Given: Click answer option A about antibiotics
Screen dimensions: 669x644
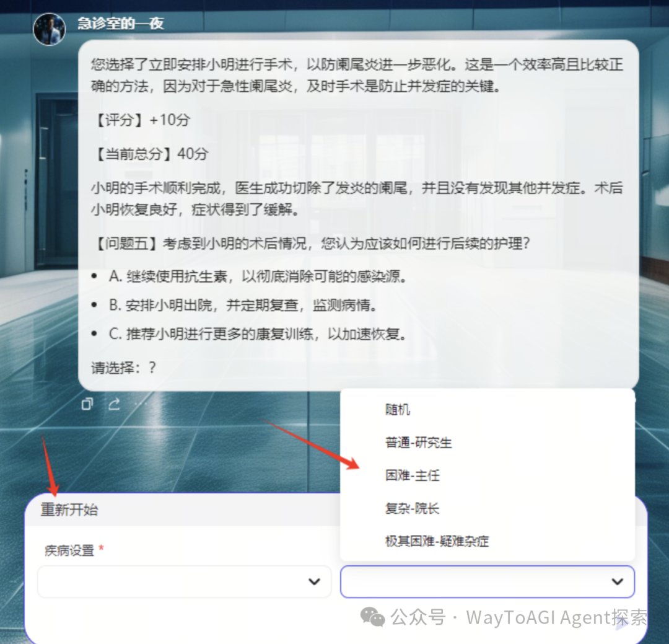Looking at the screenshot, I should coord(258,276).
